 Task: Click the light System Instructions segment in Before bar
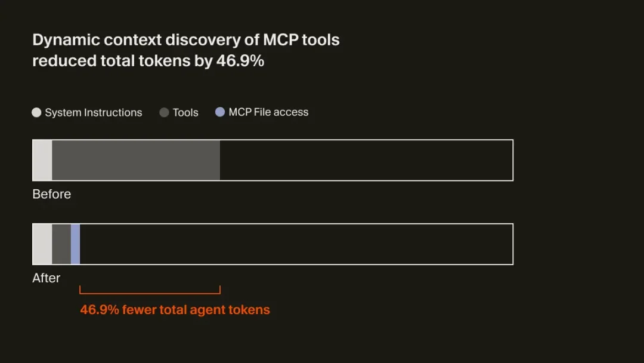(x=42, y=160)
